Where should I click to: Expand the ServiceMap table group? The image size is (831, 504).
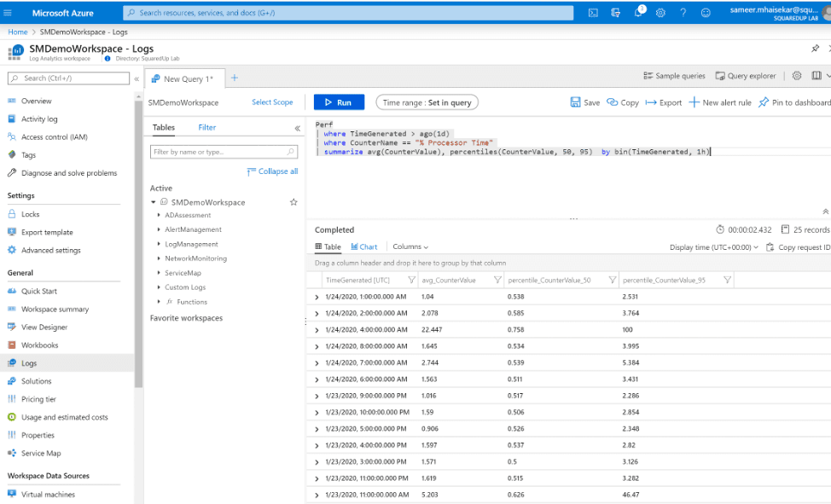[x=159, y=272]
